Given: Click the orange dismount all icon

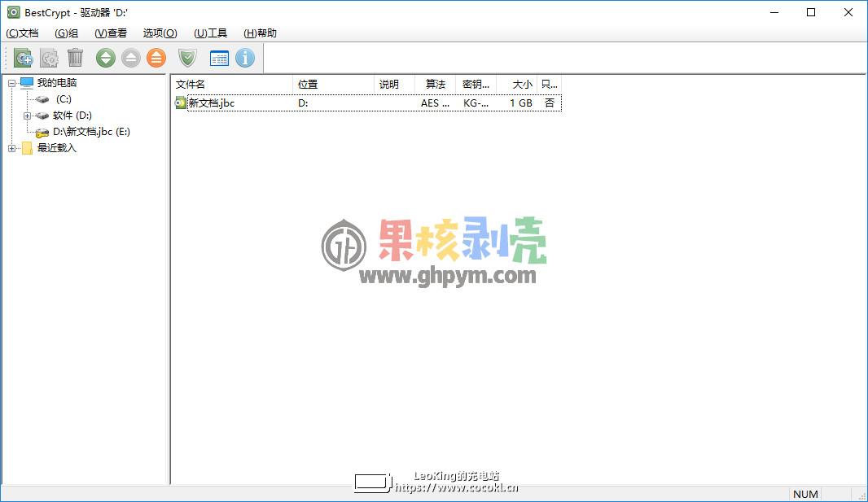Looking at the screenshot, I should click(156, 58).
